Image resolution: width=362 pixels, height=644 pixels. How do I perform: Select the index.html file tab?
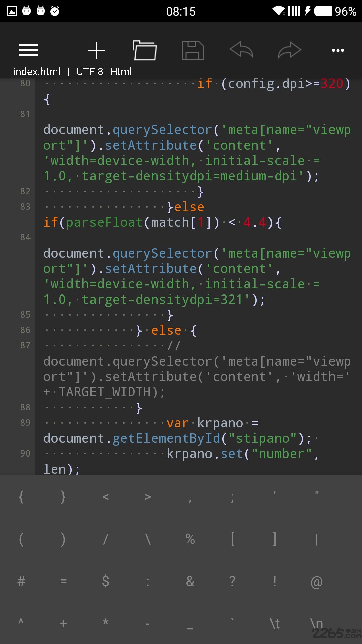[37, 72]
